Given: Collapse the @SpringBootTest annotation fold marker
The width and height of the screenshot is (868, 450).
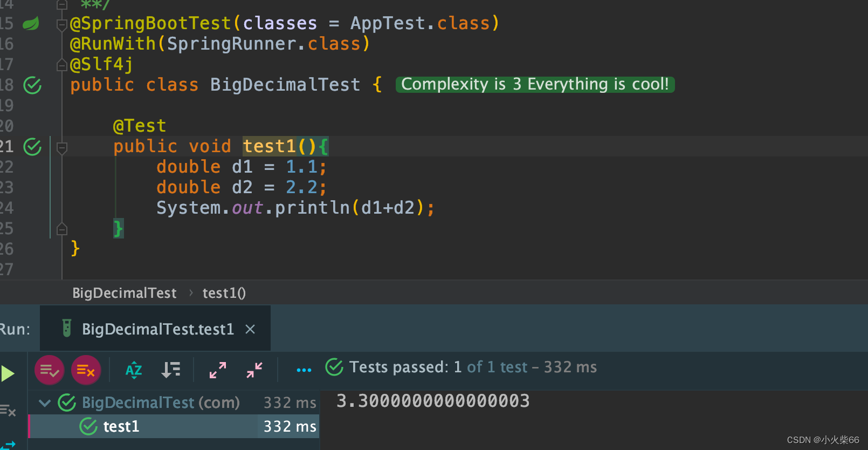Looking at the screenshot, I should [62, 24].
